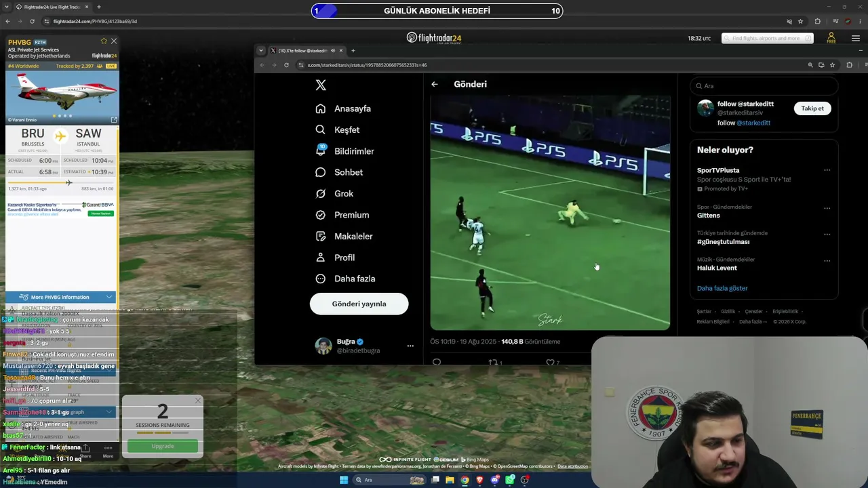Open the follow @starkeditt avatar
Image resolution: width=868 pixels, height=488 pixels.
[705, 108]
